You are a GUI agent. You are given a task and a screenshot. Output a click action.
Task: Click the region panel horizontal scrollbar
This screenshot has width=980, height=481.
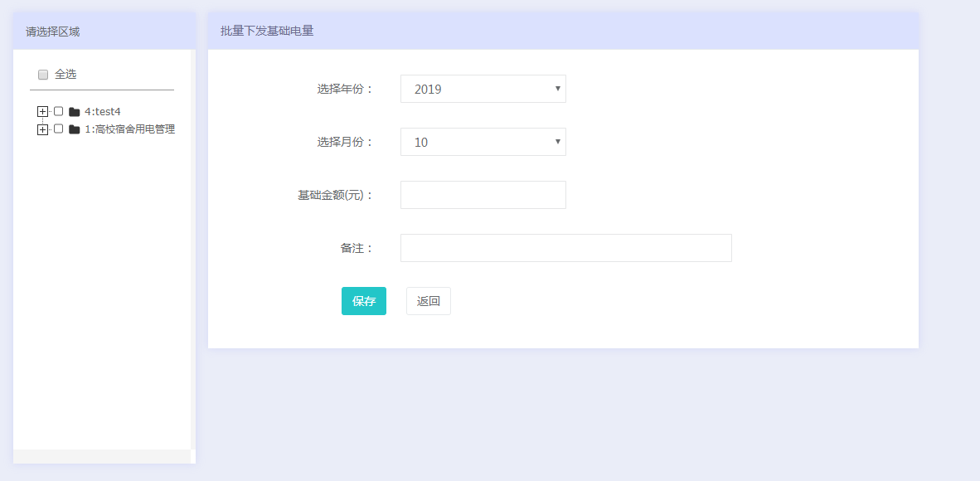[101, 457]
